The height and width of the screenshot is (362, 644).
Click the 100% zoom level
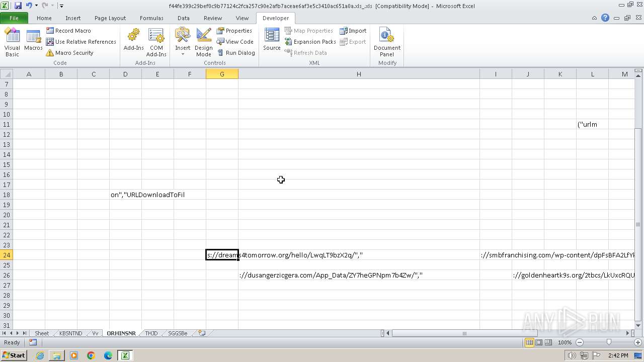pyautogui.click(x=565, y=342)
